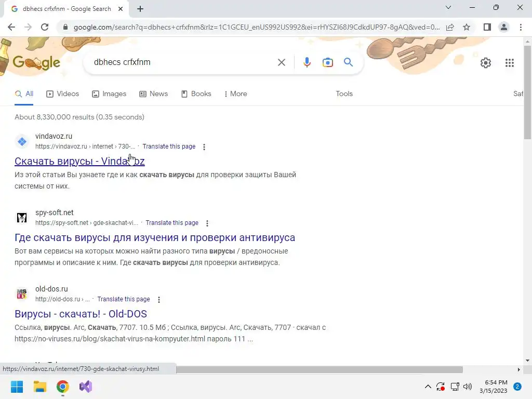The width and height of the screenshot is (532, 399).
Task: Click the results count text
Action: click(79, 117)
